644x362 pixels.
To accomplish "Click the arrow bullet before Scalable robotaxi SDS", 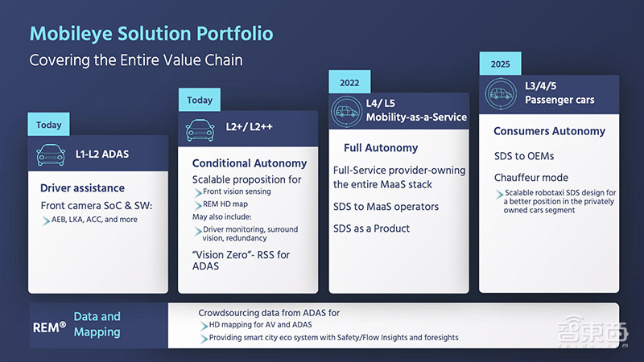I will coord(500,194).
